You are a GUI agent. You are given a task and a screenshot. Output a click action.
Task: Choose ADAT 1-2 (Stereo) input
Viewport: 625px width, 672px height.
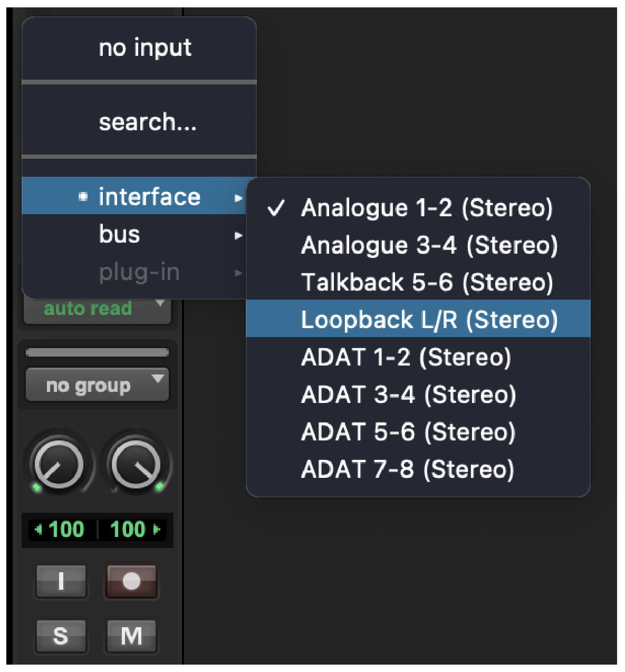[x=418, y=357]
